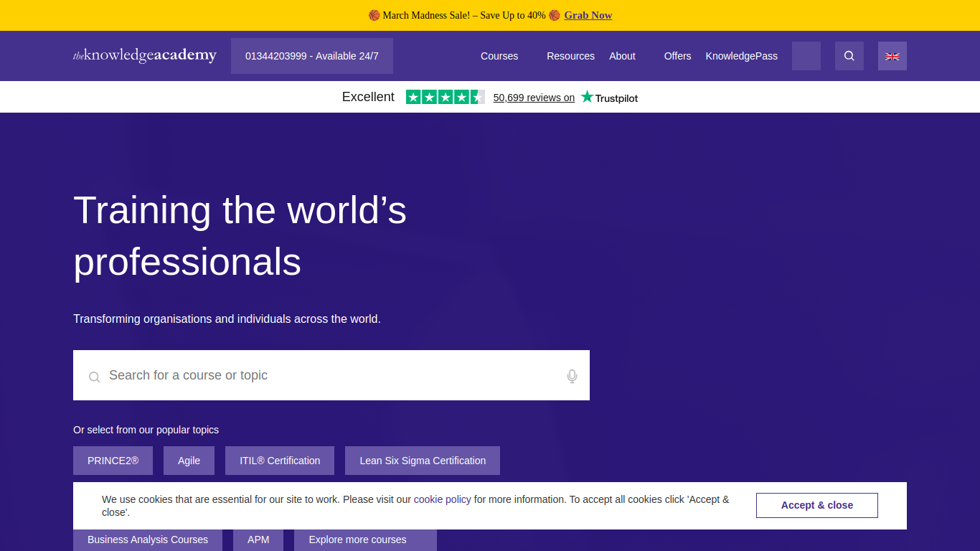The height and width of the screenshot is (551, 980).
Task: Open the Trustpilot logo
Action: tap(609, 97)
